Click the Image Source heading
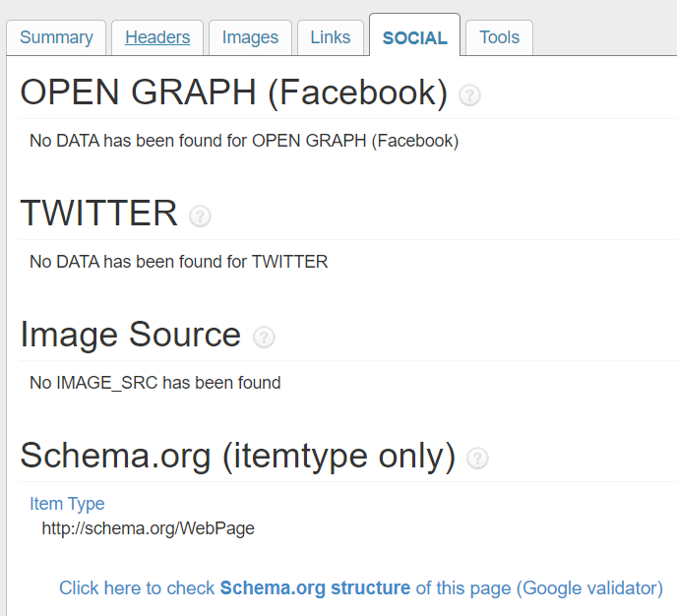Viewport: 677px width, 616px height. [131, 335]
